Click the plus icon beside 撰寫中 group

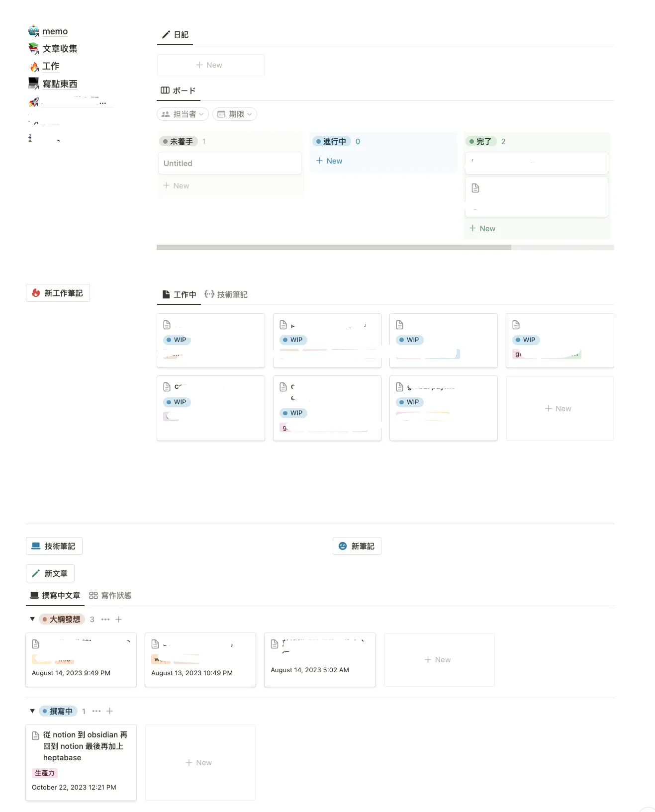[x=110, y=711]
